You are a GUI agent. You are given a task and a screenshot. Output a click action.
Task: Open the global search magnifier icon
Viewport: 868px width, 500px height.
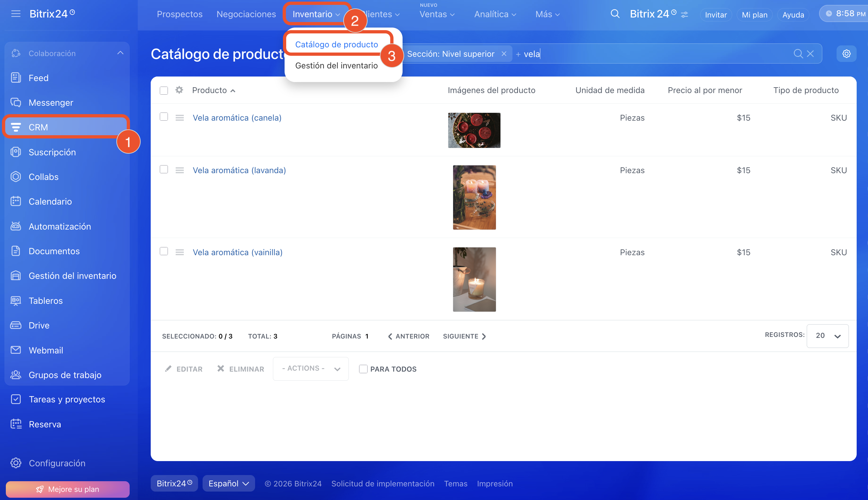(615, 14)
